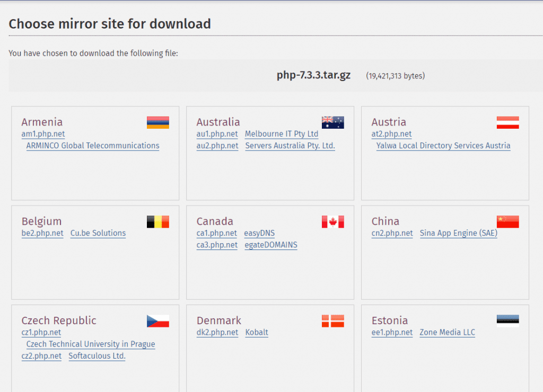Viewport: 543px width, 392px height.
Task: Open egateDOMAINS provider link
Action: 271,245
